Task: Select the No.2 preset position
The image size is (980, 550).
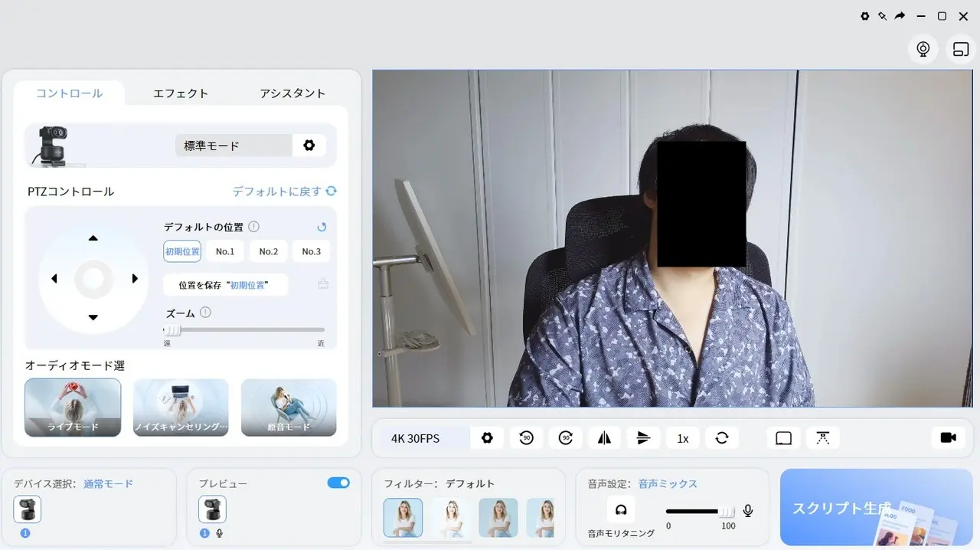Action: click(268, 251)
